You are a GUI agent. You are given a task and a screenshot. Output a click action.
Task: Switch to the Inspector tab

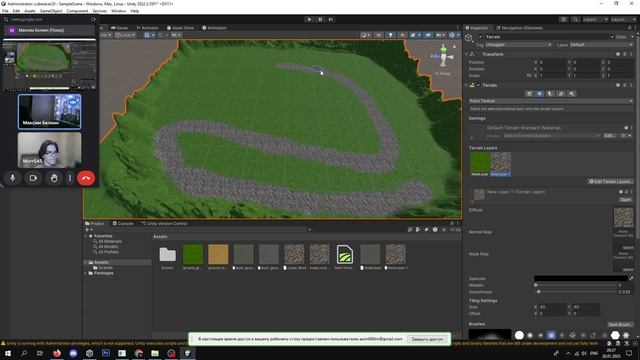[477, 28]
